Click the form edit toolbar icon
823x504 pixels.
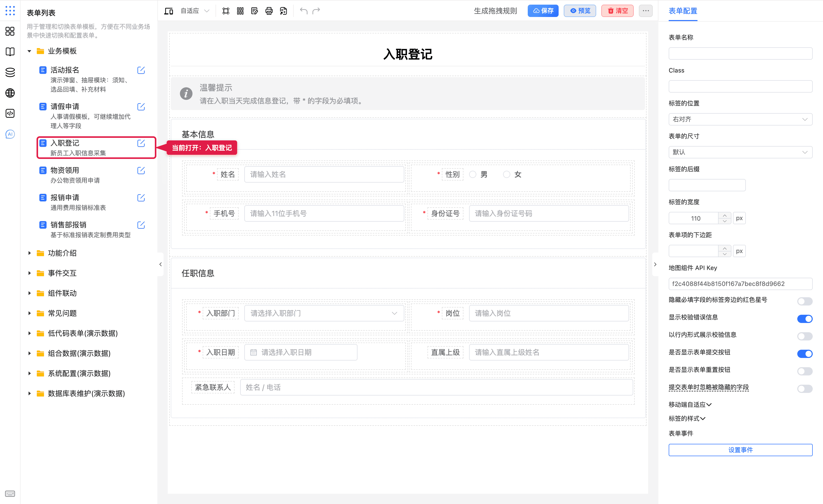pos(255,11)
